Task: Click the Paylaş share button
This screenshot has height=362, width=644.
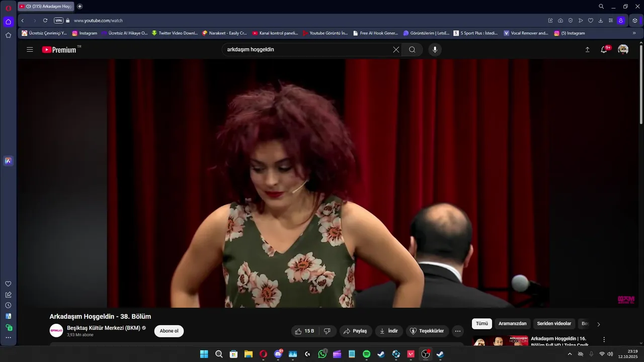Action: tap(355, 331)
